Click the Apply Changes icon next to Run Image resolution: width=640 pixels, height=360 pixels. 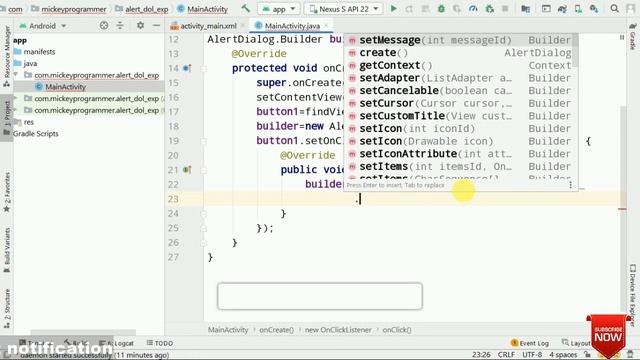[x=409, y=9]
